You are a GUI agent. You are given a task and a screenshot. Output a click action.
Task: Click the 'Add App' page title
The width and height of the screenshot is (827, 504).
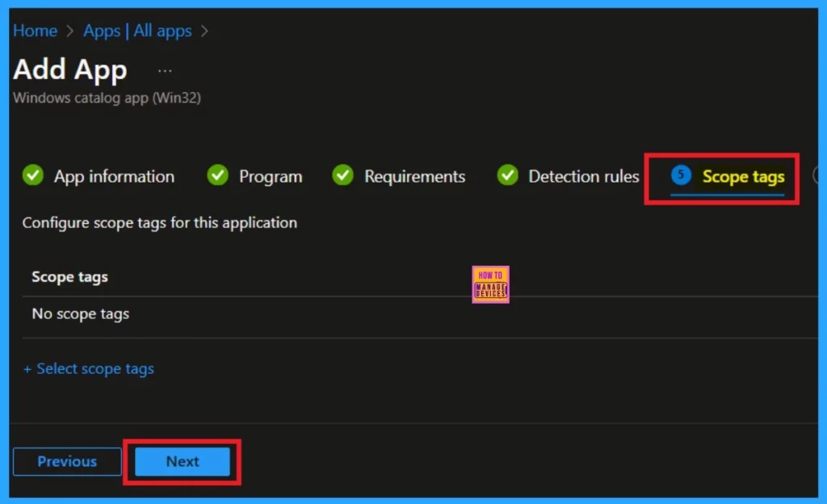[69, 69]
